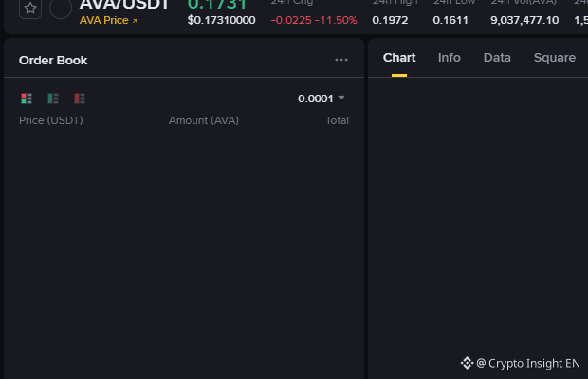Screen dimensions: 588x379
Task: Show sell orders only view
Action: (80, 99)
